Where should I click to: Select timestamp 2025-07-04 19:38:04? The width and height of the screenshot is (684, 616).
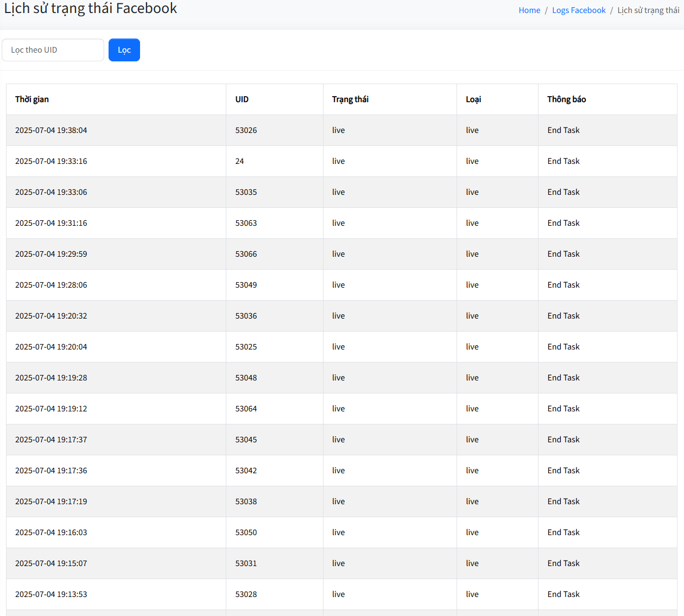click(x=51, y=130)
